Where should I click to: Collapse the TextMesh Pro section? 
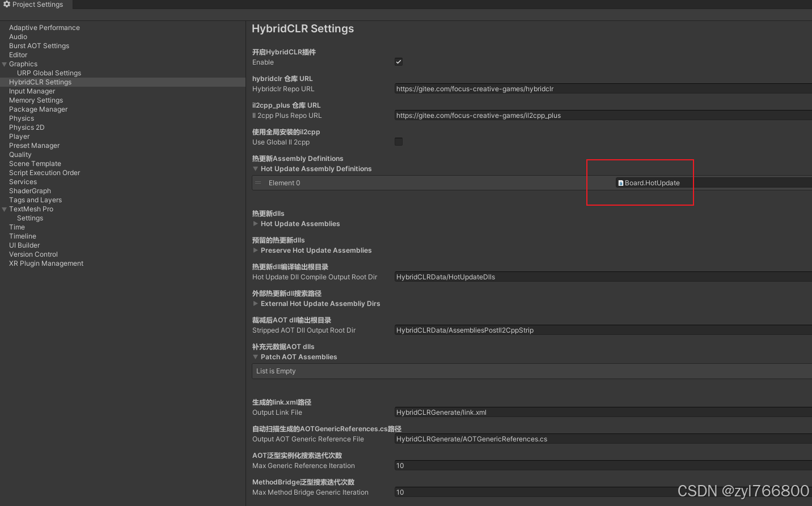[x=4, y=209]
